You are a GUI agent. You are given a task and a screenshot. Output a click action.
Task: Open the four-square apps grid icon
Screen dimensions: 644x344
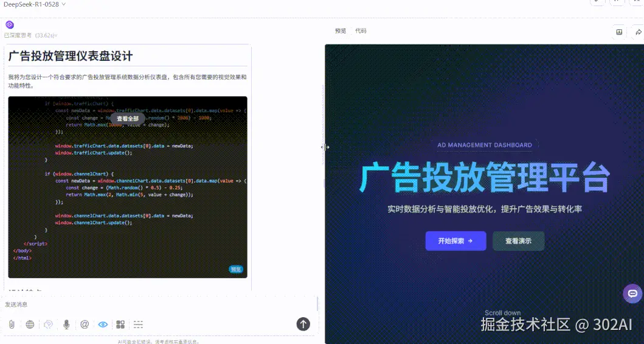[x=120, y=325]
